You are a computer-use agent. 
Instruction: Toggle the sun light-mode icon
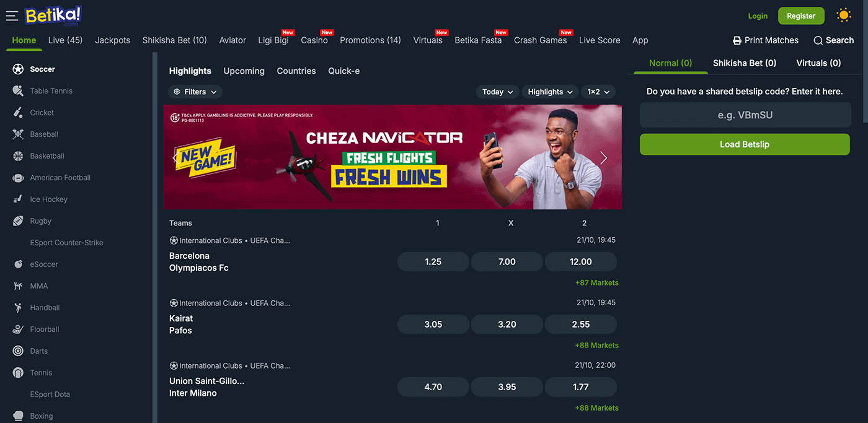(x=843, y=15)
